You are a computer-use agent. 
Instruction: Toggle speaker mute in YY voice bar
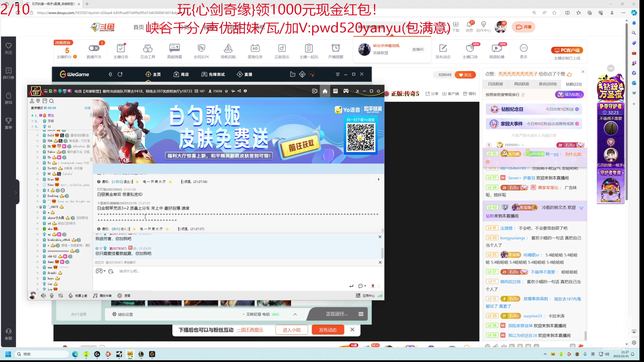click(x=43, y=296)
